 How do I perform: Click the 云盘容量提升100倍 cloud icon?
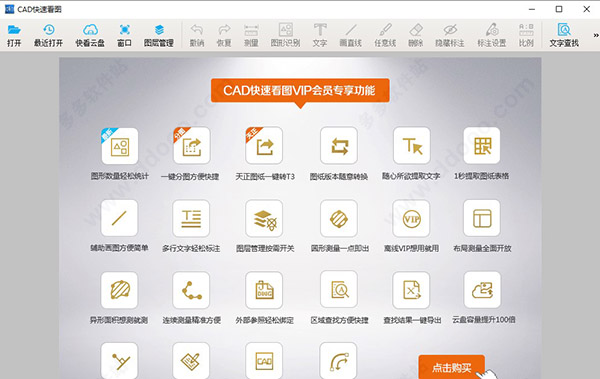coord(482,290)
